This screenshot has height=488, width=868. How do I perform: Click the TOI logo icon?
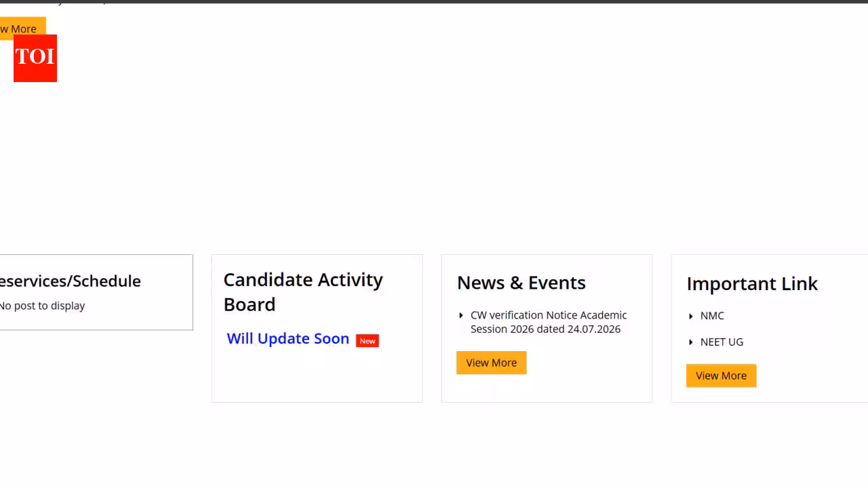click(x=35, y=58)
